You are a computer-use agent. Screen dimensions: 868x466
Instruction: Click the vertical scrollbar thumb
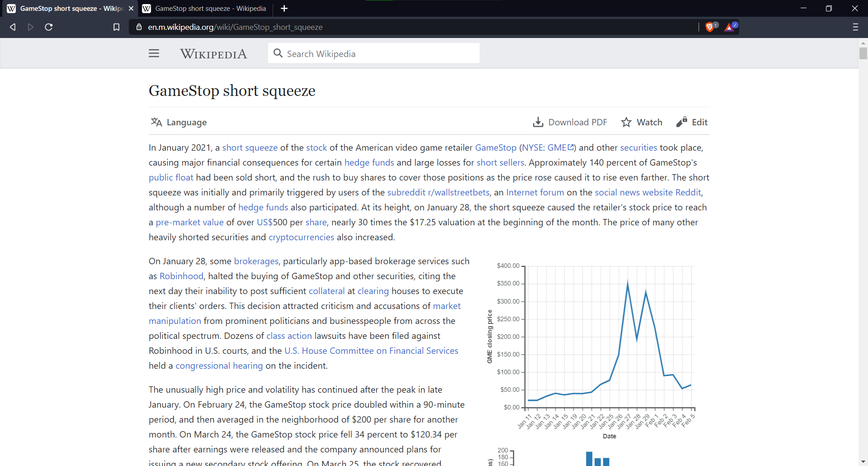tap(863, 53)
